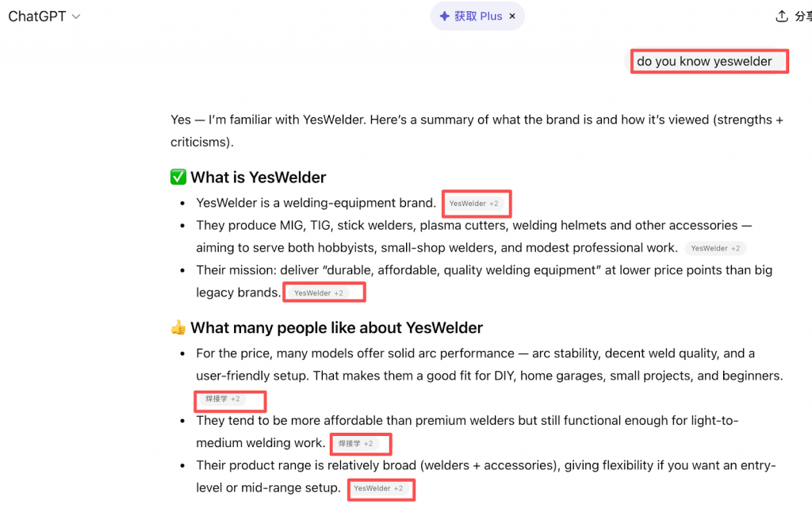Click the "What many people like about YesWelder" heading
Image resolution: width=812 pixels, height=512 pixels.
(336, 328)
